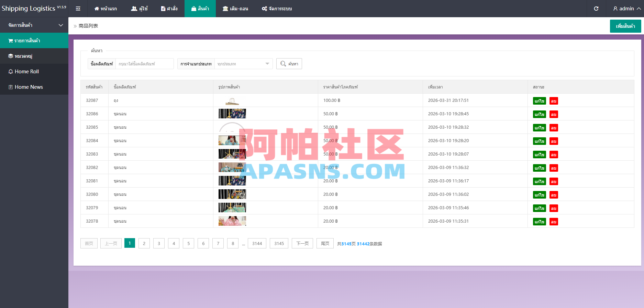This screenshot has width=644, height=308.
Task: Delete product 32081
Action: click(x=554, y=181)
